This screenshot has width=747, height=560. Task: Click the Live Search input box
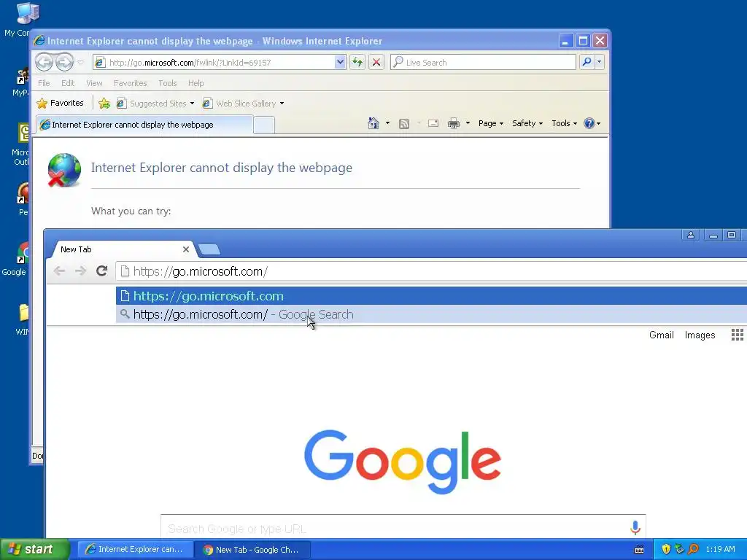[483, 63]
